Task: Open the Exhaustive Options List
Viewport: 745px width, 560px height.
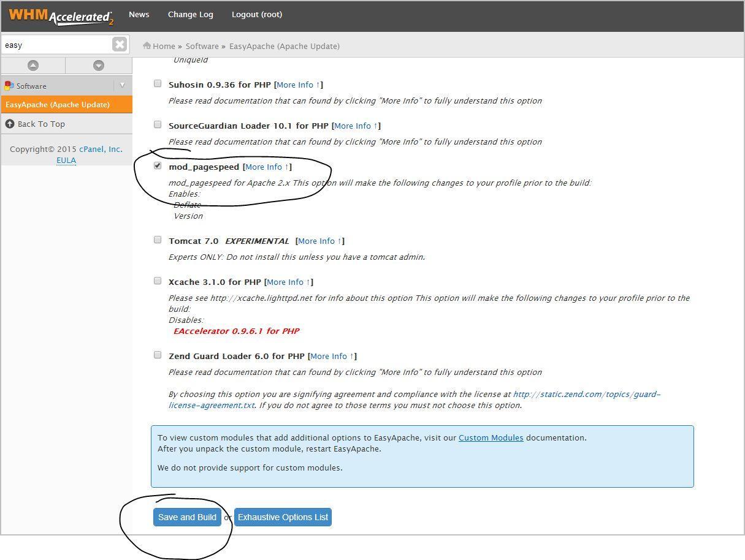Action: pos(283,517)
